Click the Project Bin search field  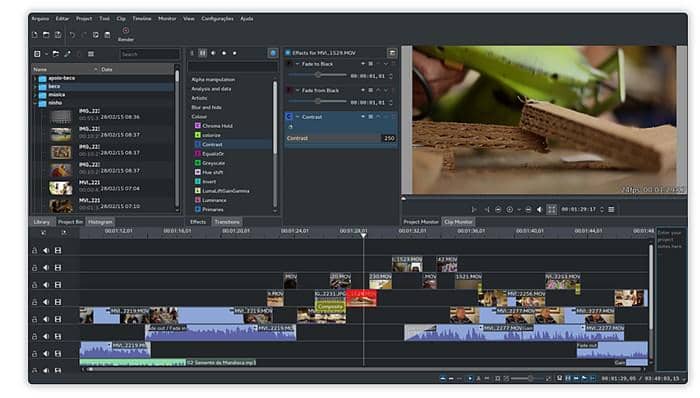click(150, 54)
